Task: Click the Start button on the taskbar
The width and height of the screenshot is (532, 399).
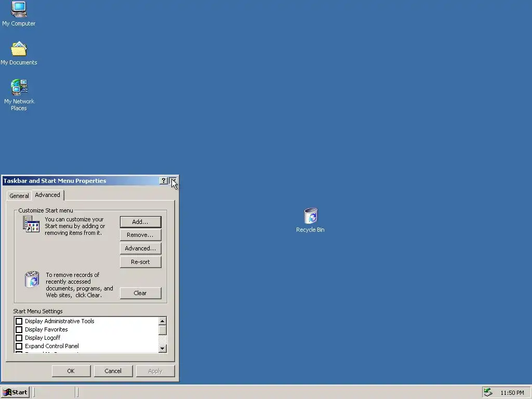Action: tap(15, 392)
